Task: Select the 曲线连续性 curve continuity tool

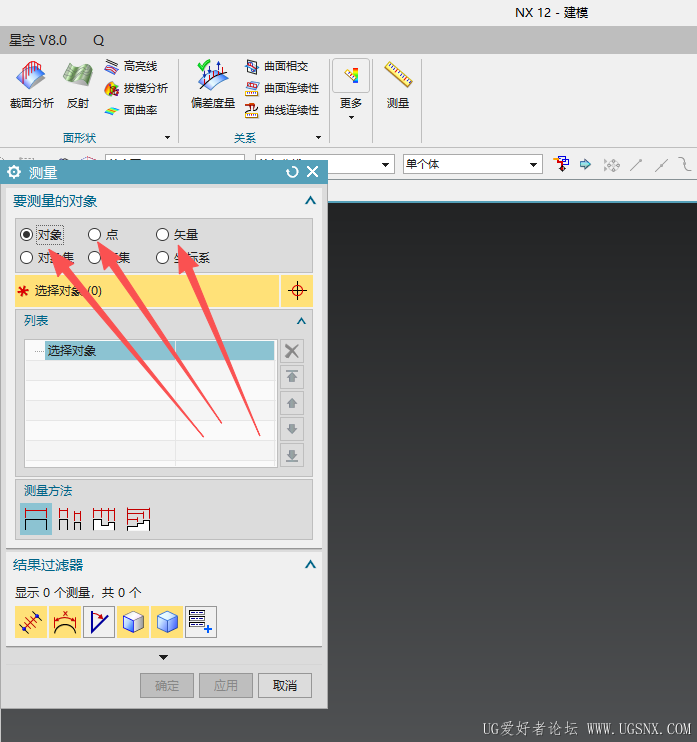Action: (282, 110)
